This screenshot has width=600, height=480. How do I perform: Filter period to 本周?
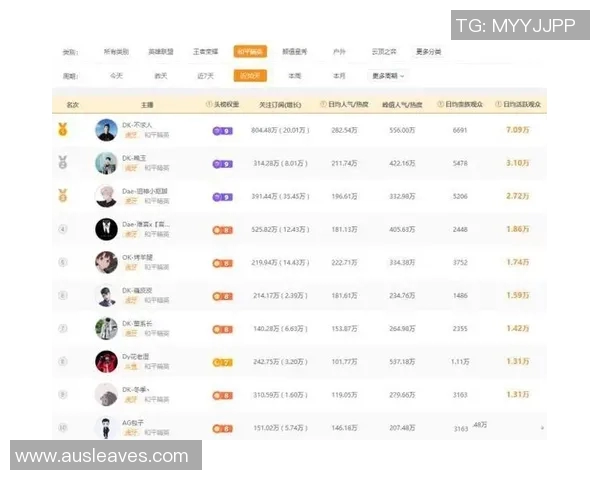click(295, 76)
